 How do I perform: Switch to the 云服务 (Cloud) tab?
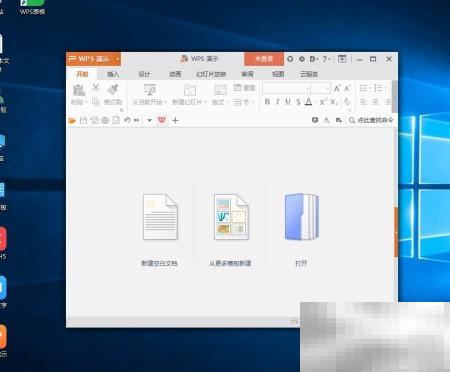click(x=309, y=74)
